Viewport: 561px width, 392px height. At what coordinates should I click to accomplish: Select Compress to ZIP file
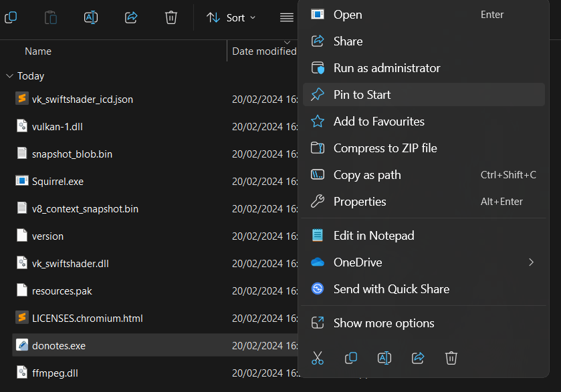tap(385, 148)
